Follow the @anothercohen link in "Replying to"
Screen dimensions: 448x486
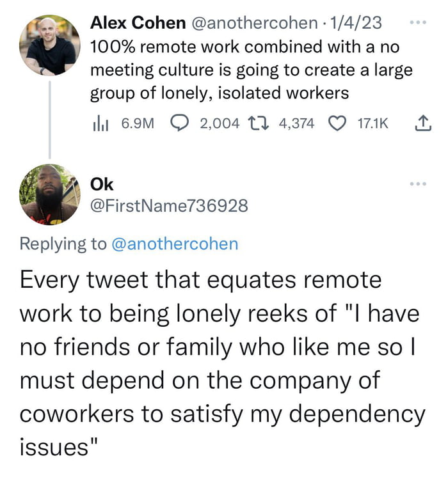[x=175, y=244]
